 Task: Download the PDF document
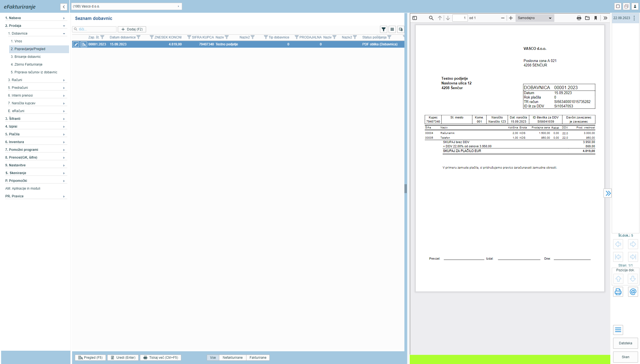coord(587,18)
